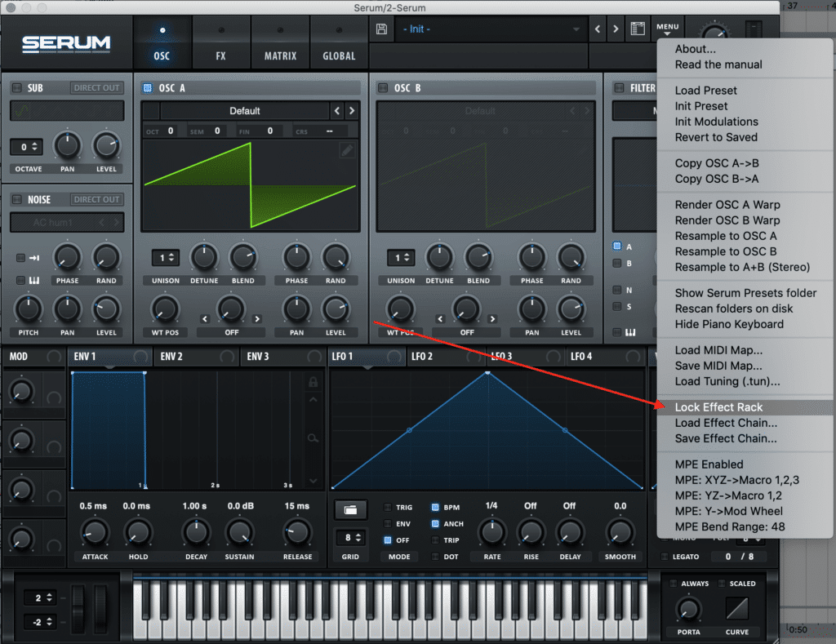Screen dimensions: 836x644
Task: Select Lock Effect Rack menu item
Action: click(745, 407)
